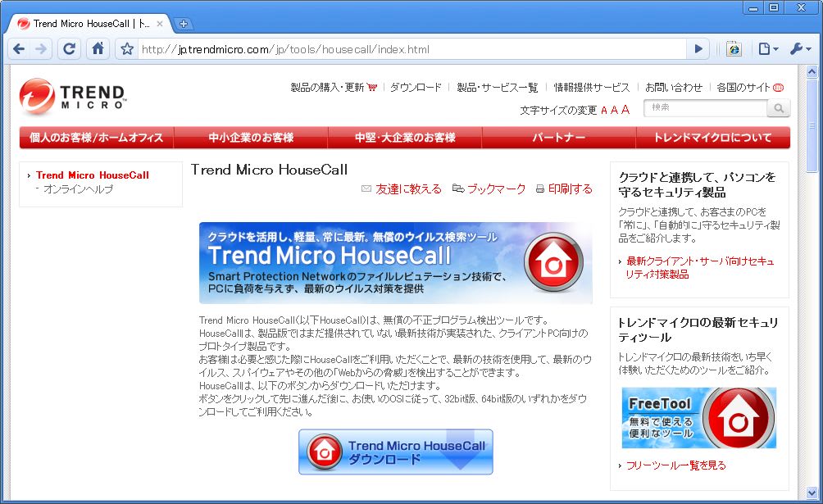Open the 個人のお客様/ホームオフィス tab

point(97,138)
